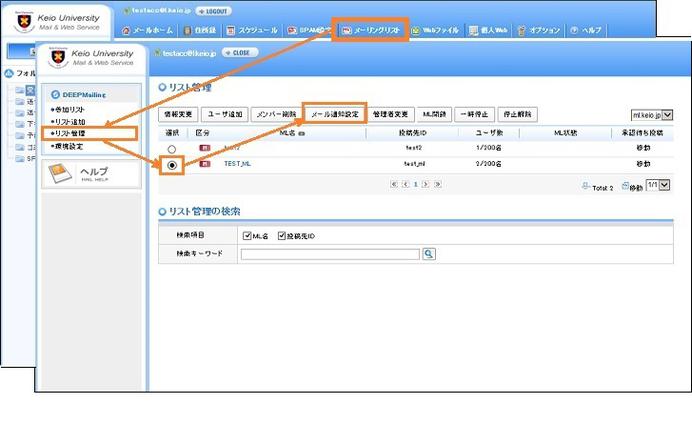The width and height of the screenshot is (692, 444).
Task: Toggle the ML名 search checkbox
Action: pyautogui.click(x=247, y=235)
